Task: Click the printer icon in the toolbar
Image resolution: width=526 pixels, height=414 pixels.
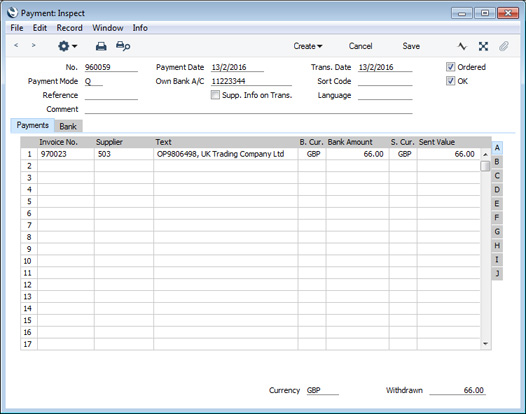Action: tap(101, 46)
